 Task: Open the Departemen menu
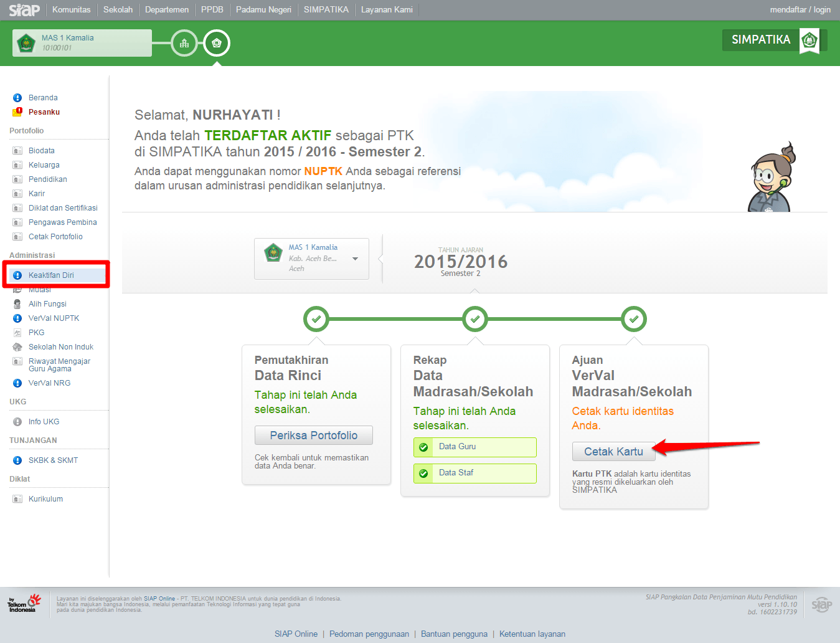pyautogui.click(x=167, y=9)
